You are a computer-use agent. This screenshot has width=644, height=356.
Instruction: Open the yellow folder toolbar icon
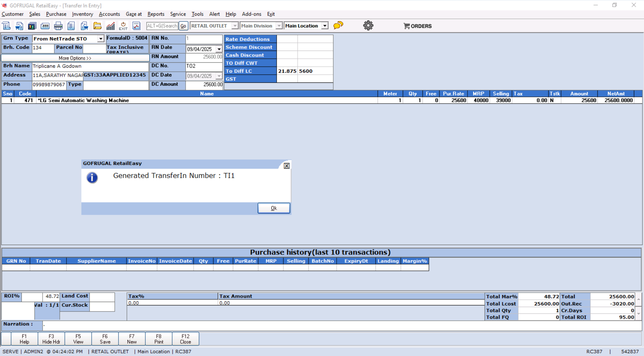coord(97,26)
